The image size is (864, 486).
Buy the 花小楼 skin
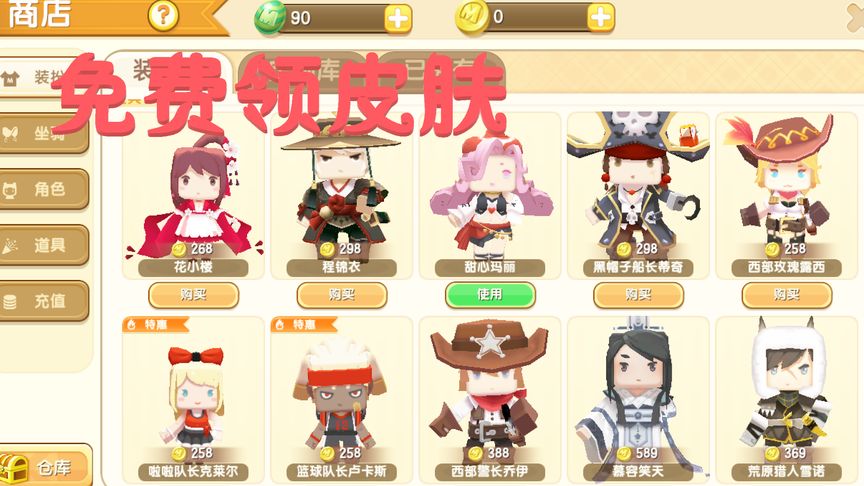point(193,295)
